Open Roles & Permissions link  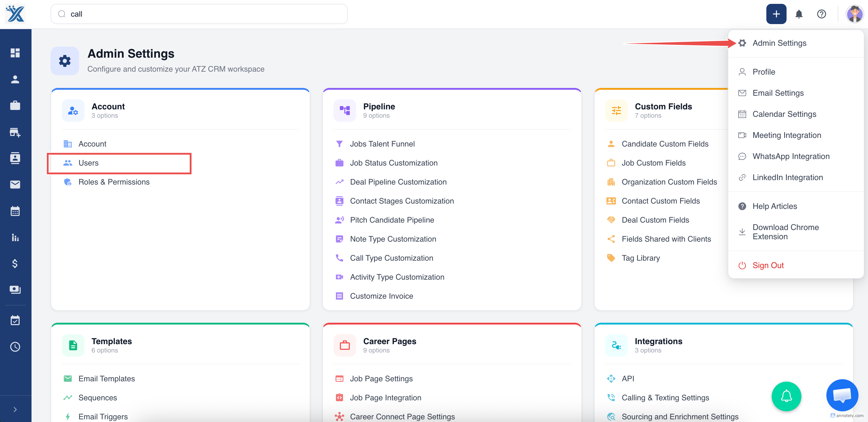[x=114, y=182]
